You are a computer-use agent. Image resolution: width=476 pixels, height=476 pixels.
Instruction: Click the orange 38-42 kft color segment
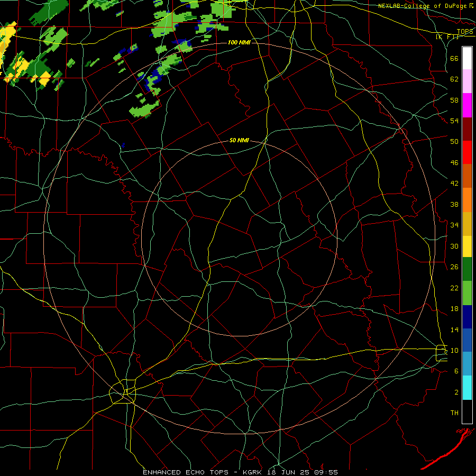467,200
